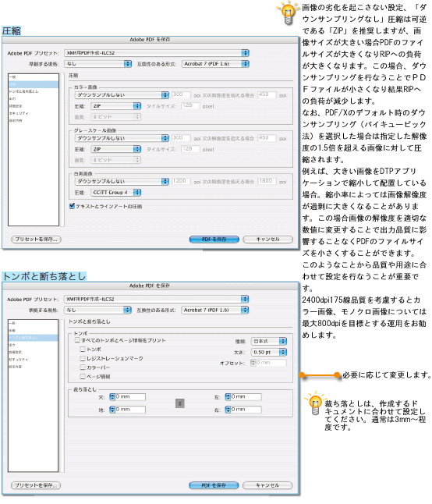Click the オフセット 0 mm field
Viewport: 432px width, 504px height.
271,362
